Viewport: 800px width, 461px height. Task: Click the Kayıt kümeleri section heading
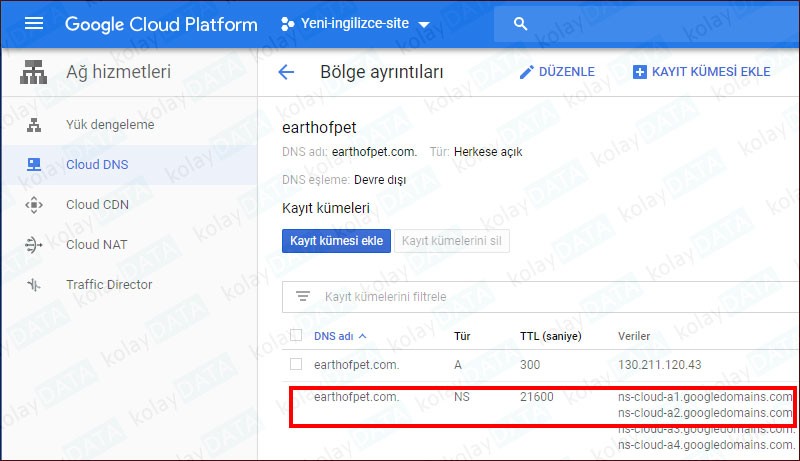coord(326,208)
